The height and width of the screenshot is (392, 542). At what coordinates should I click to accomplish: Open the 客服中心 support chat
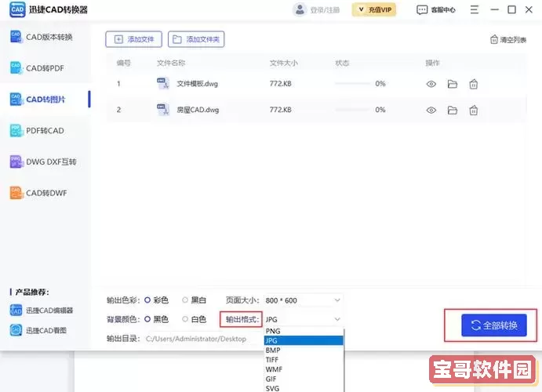[x=436, y=10]
